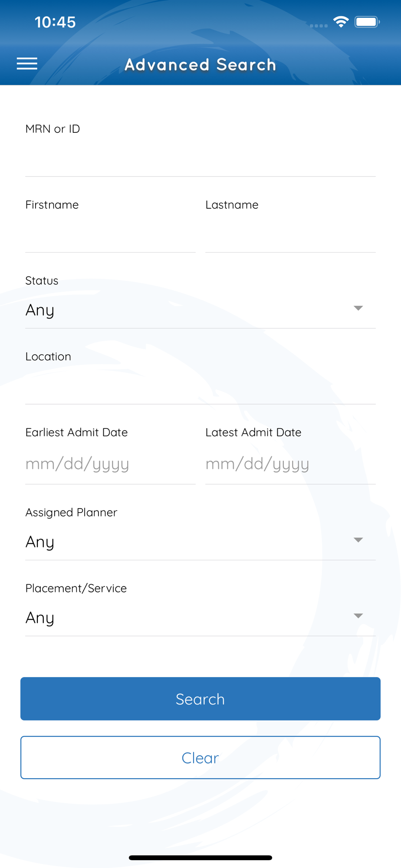Focus the MRN or ID field
Viewport: 401px width, 868px height.
pyautogui.click(x=200, y=158)
